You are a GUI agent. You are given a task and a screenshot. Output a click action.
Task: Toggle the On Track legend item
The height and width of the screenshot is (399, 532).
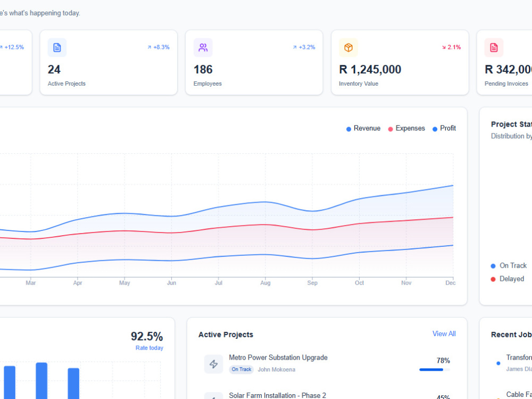tap(509, 265)
